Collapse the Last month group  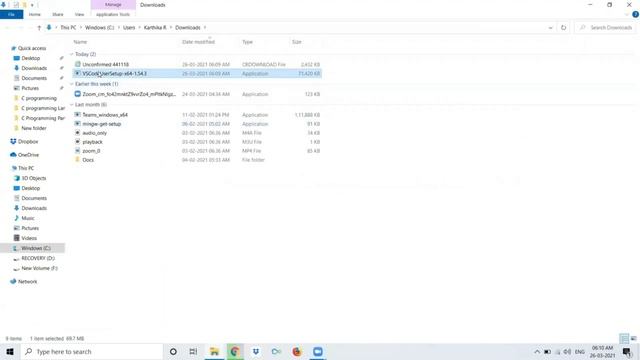click(x=71, y=105)
